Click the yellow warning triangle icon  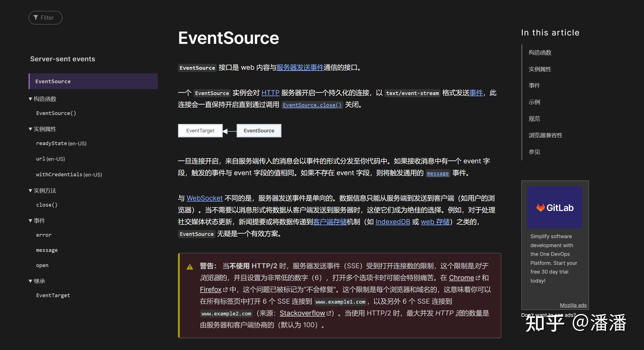tap(190, 267)
